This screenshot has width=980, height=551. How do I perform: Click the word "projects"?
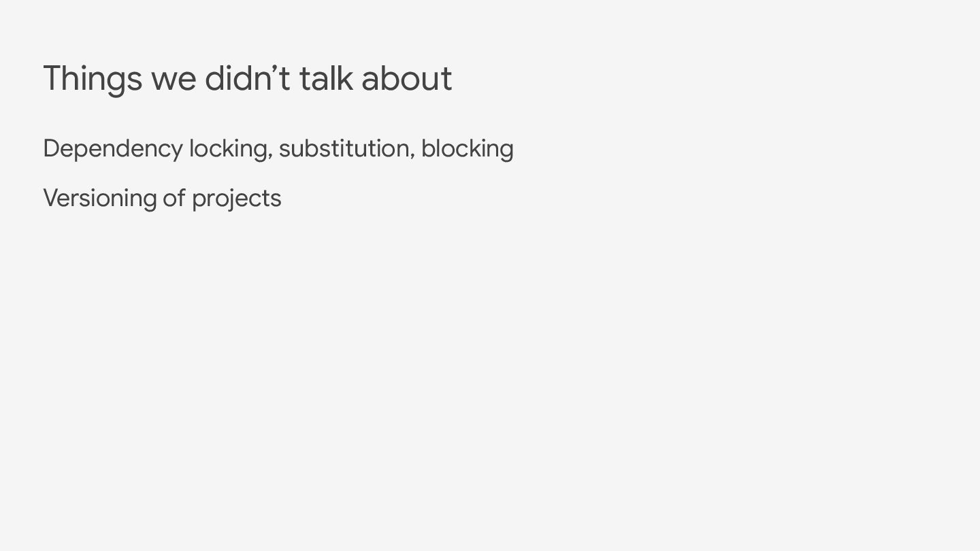click(236, 199)
